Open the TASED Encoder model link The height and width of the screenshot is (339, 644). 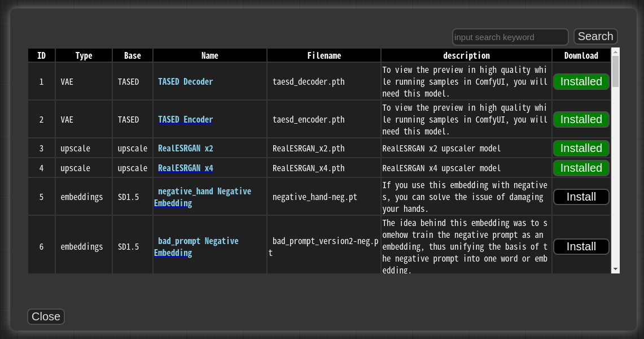185,119
